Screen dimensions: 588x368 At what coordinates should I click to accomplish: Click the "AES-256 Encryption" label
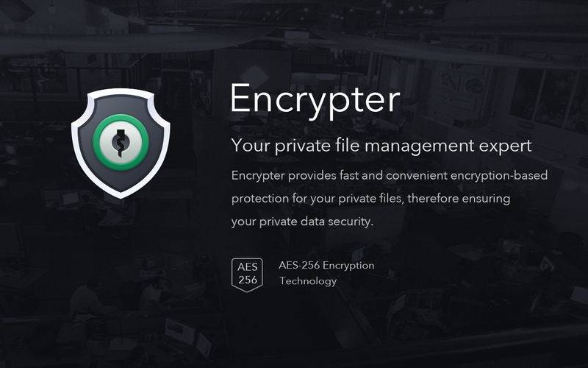326,265
